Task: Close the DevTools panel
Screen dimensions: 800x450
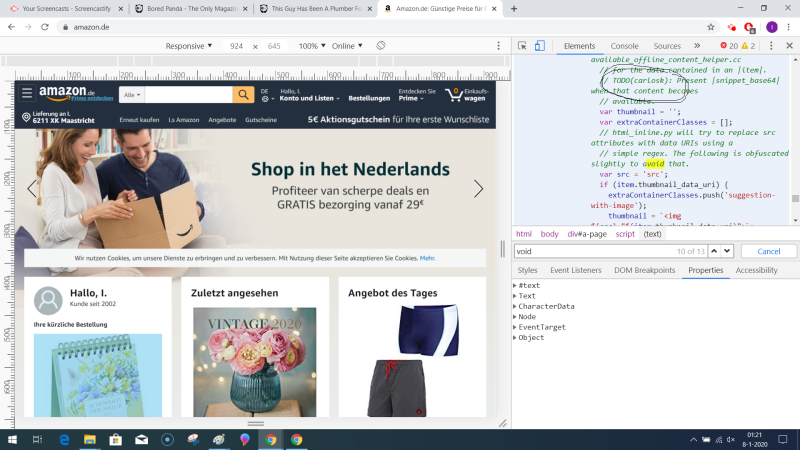Action: click(x=789, y=46)
